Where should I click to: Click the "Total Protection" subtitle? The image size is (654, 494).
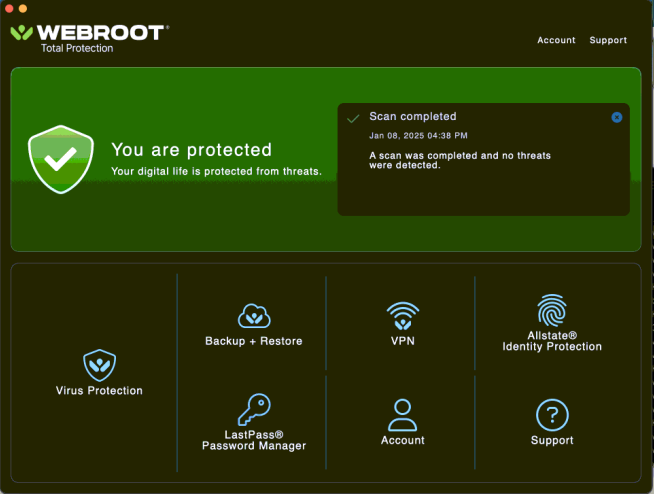point(77,48)
